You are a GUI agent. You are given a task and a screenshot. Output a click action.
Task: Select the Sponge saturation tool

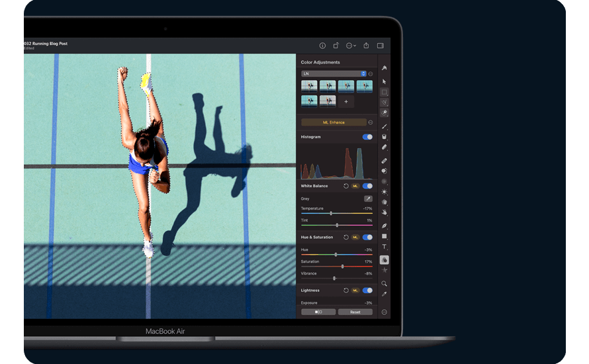[x=385, y=202]
